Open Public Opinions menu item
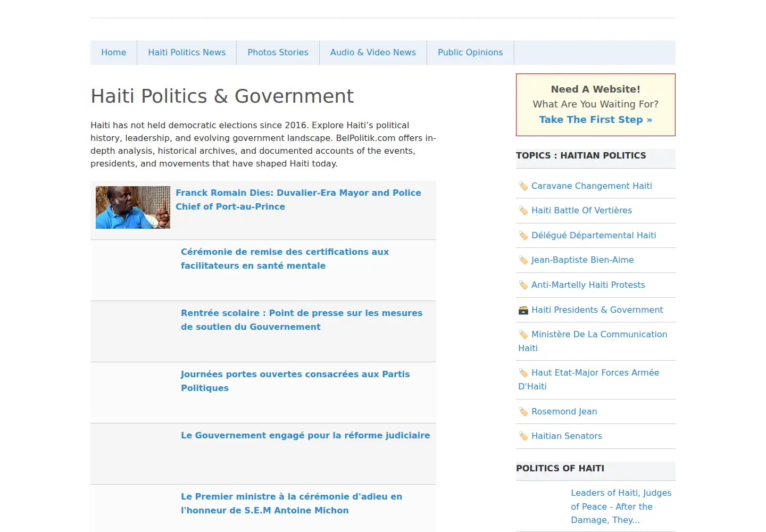The width and height of the screenshot is (766, 532). [470, 53]
